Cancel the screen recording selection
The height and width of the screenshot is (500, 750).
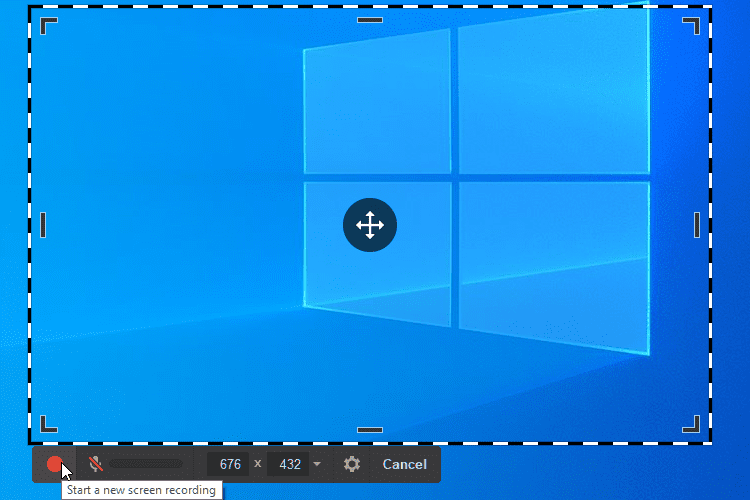(404, 464)
